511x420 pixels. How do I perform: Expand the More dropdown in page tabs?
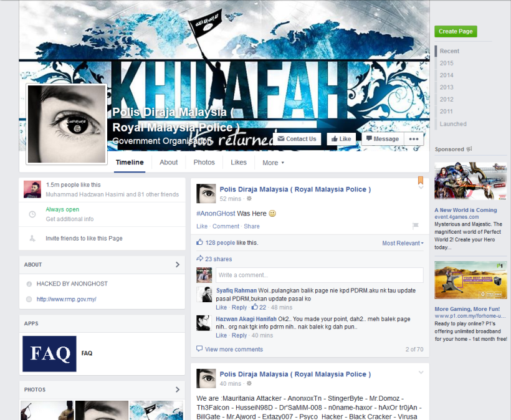point(273,163)
